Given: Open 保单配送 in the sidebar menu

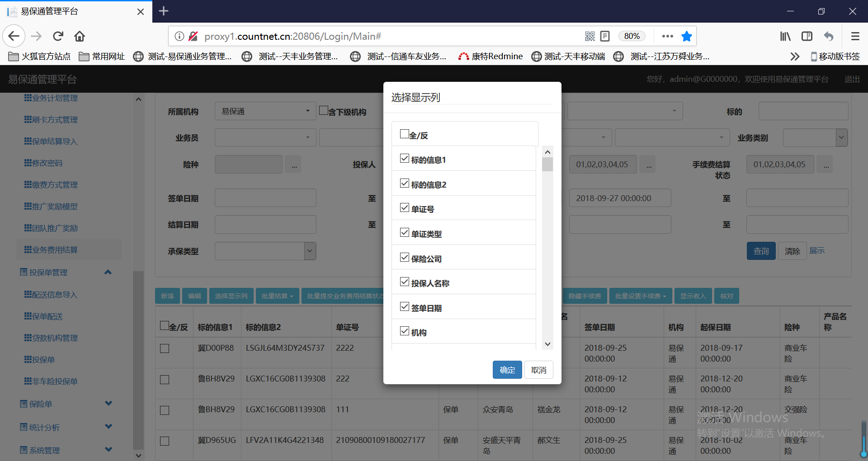Looking at the screenshot, I should tap(47, 316).
